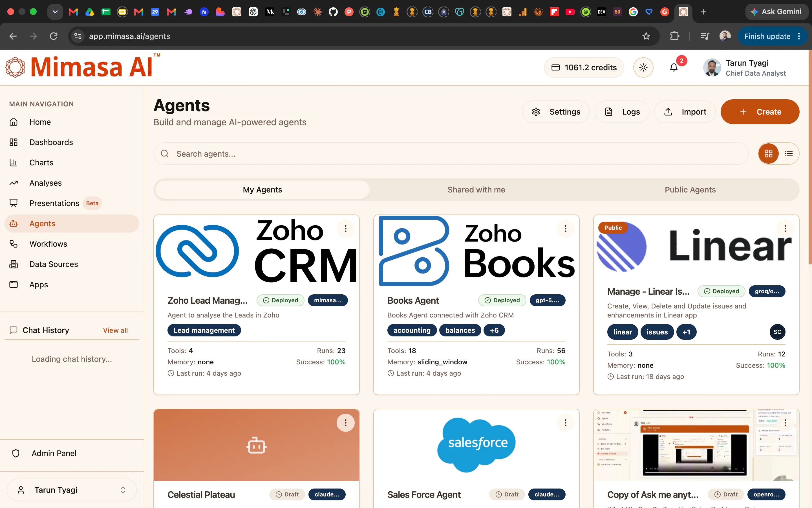Screen dimensions: 812x508
Task: Open the Books Agent card options menu
Action: pyautogui.click(x=565, y=229)
